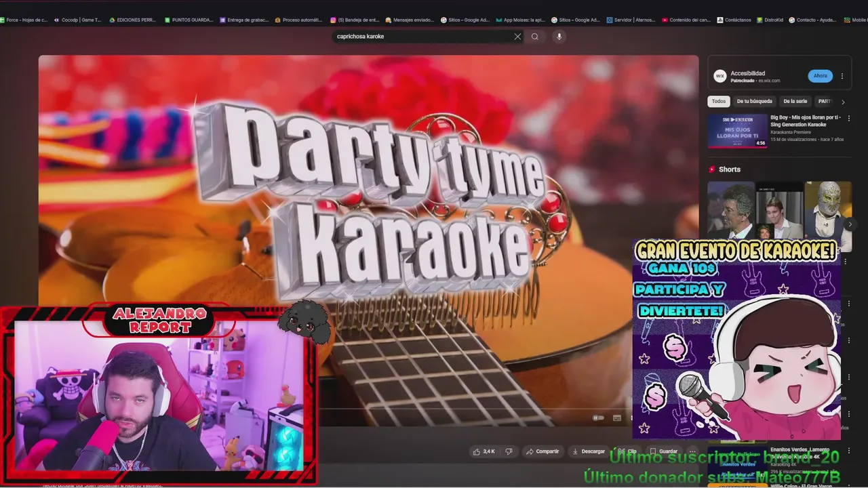This screenshot has height=488, width=868.
Task: Show more Shorts with the right arrow
Action: pos(850,224)
